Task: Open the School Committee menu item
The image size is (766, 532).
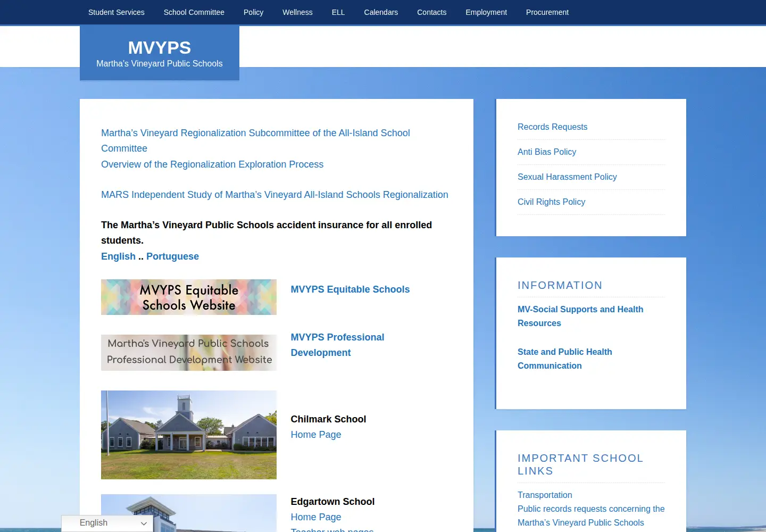Action: (194, 12)
